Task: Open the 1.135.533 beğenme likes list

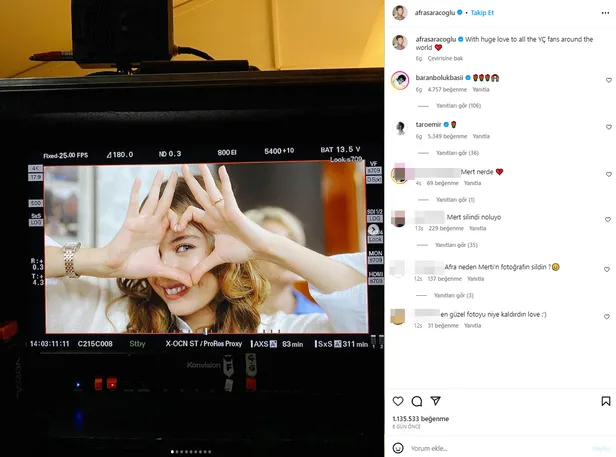Action: point(420,418)
